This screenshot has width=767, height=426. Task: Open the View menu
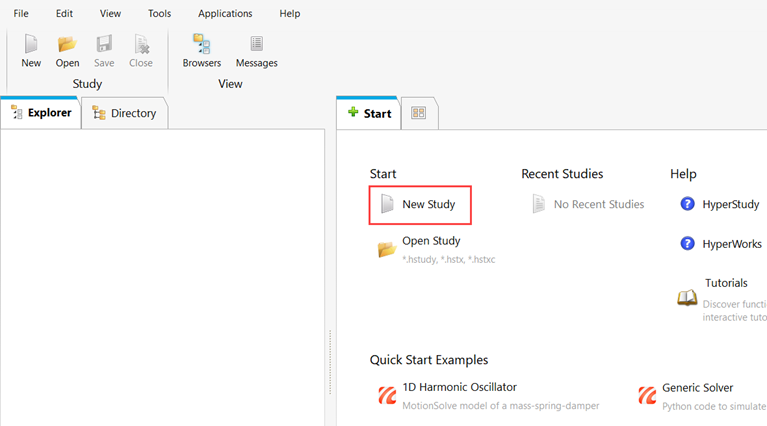click(x=110, y=14)
